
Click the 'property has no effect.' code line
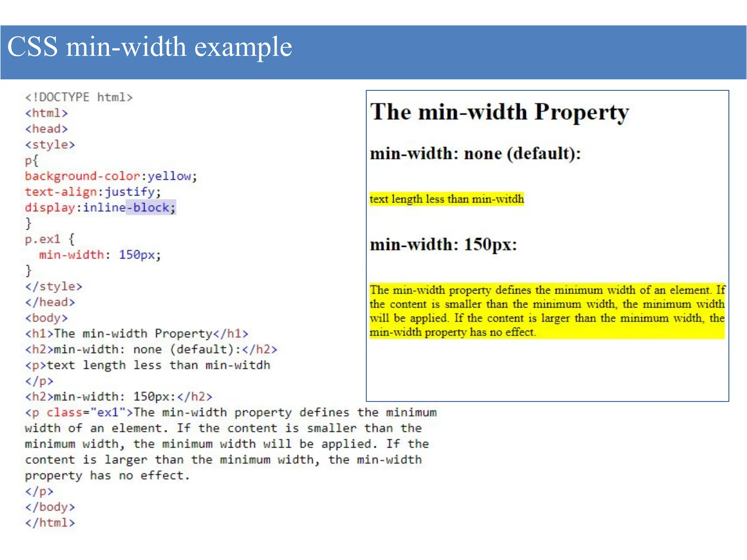(107, 475)
